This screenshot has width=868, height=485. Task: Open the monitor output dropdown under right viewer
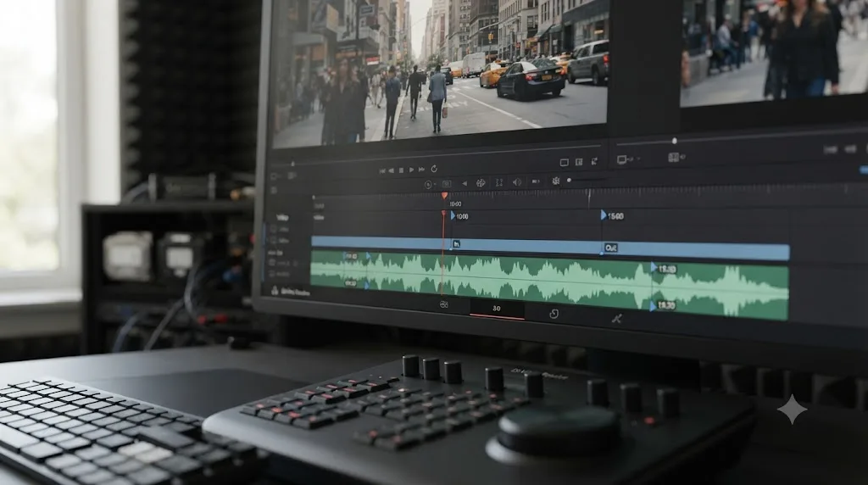coord(628,159)
